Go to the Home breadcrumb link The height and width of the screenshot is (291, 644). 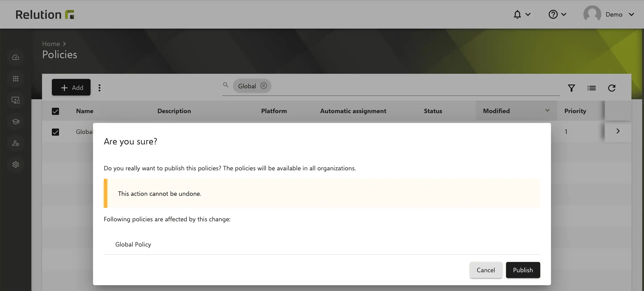[51, 44]
